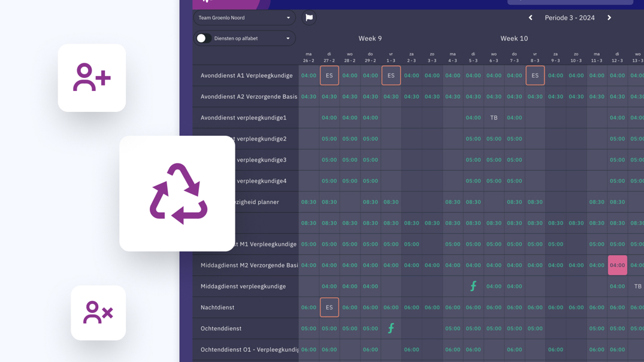Screen dimensions: 644x362
Task: Click the flag icon beside team dropdown
Action: coord(309,18)
